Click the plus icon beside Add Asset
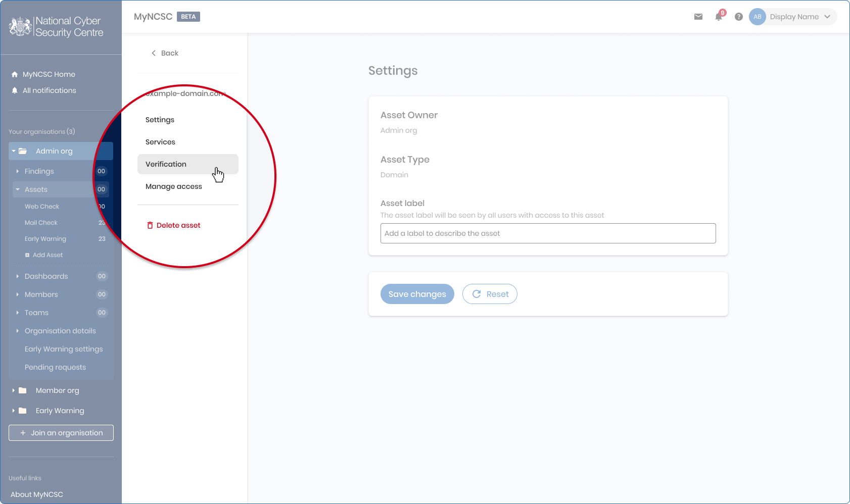The height and width of the screenshot is (504, 850). [27, 255]
